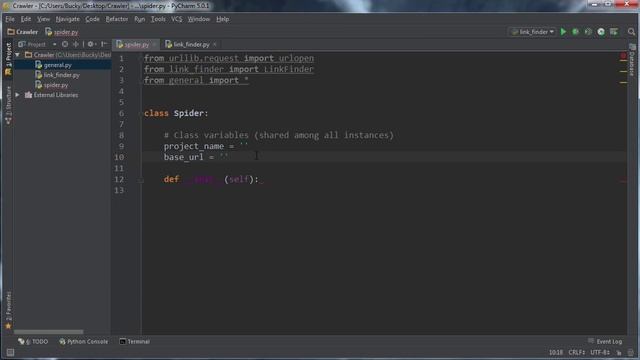The height and width of the screenshot is (360, 640).
Task: Open the VCS menu
Action: point(177,19)
